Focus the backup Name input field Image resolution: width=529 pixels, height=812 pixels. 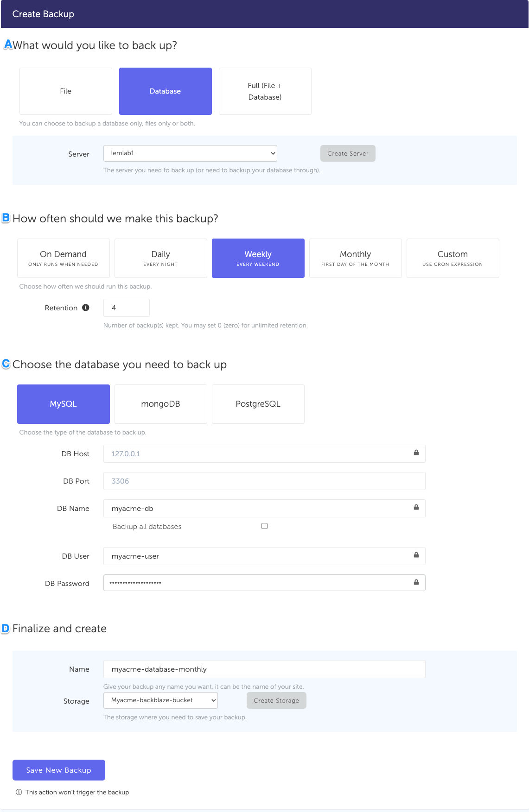tap(264, 669)
